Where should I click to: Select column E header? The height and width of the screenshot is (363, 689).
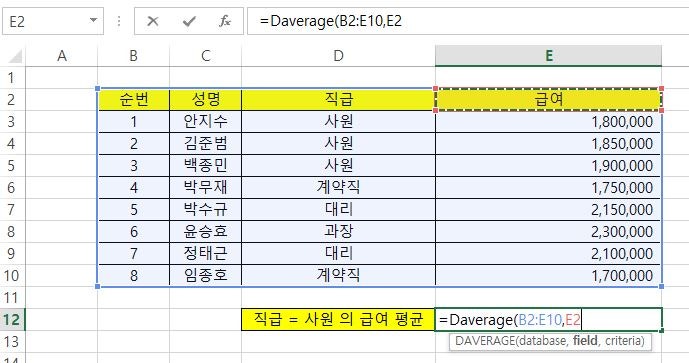[x=548, y=56]
